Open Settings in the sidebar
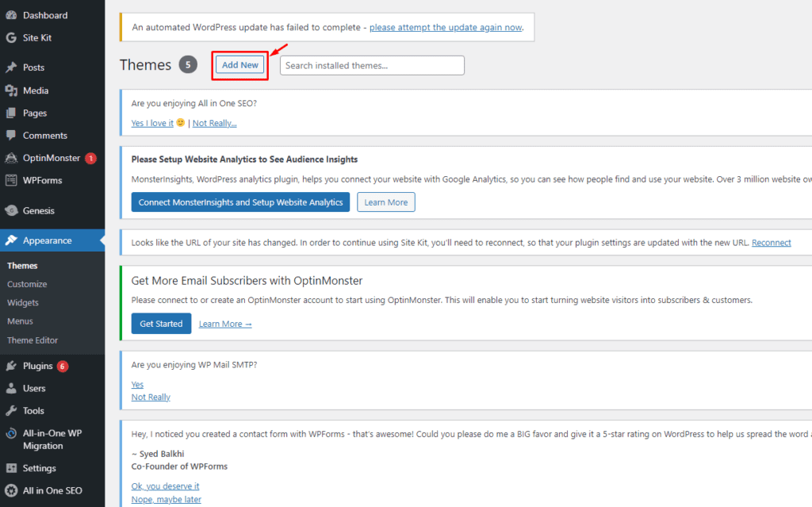 [x=39, y=468]
